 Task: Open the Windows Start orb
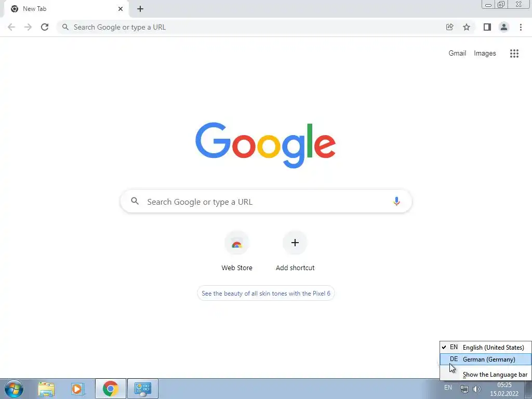pyautogui.click(x=14, y=389)
